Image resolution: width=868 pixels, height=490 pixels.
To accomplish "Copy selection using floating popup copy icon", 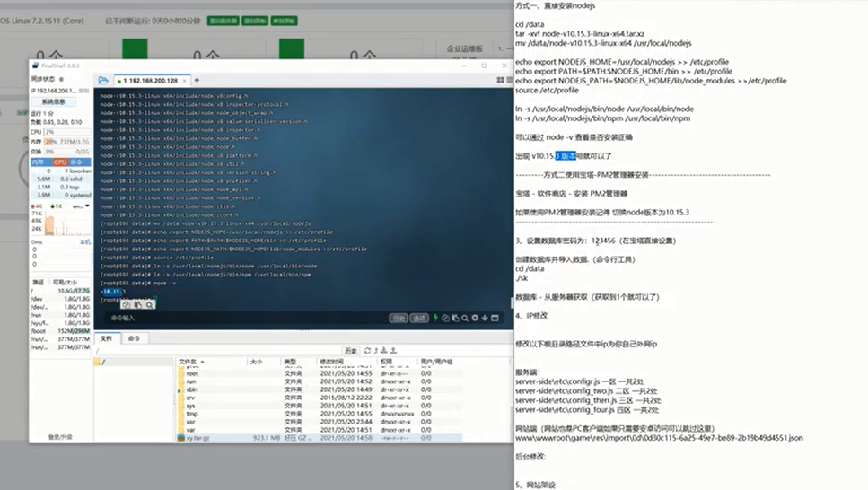I will tap(127, 304).
